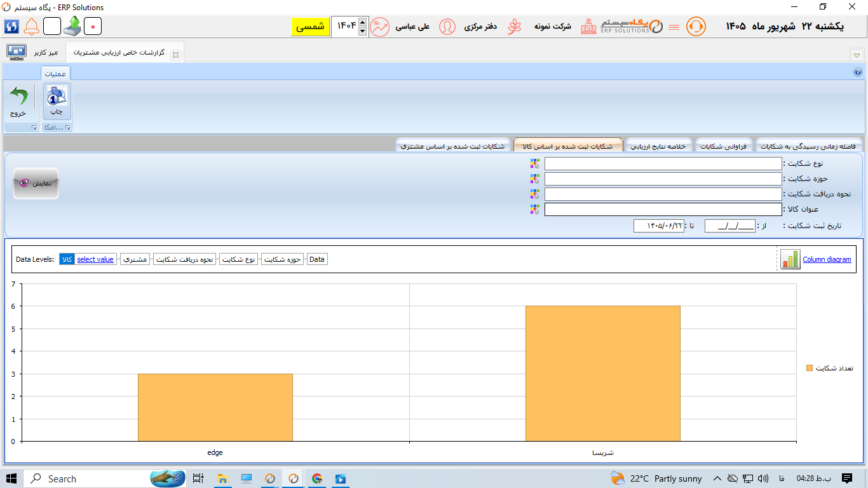The height and width of the screenshot is (488, 868).
Task: Select the حوزه شکایت data level box
Action: coord(283,259)
